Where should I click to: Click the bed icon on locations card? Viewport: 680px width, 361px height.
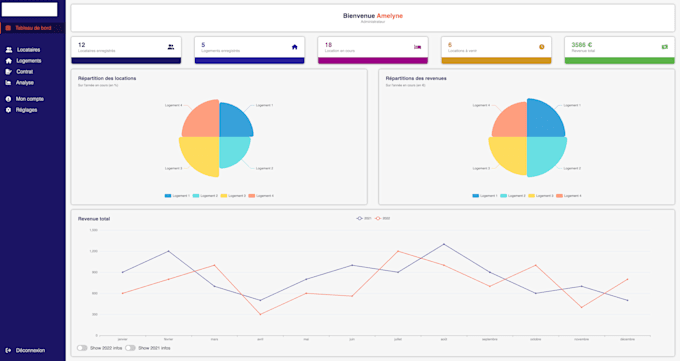[418, 47]
